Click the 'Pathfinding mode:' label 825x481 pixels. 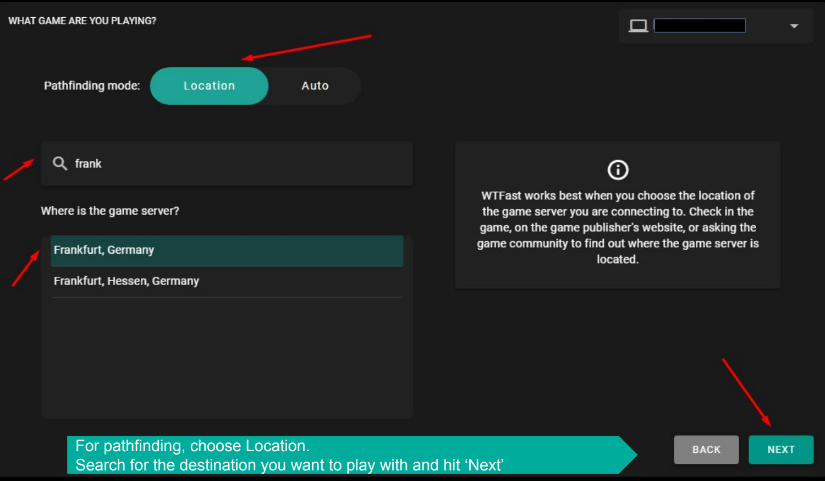[x=92, y=86]
